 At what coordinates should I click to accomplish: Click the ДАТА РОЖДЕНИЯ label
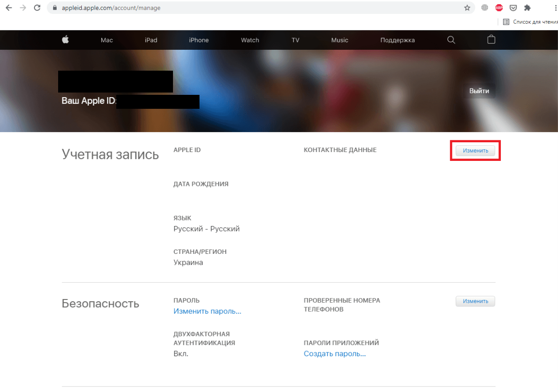pyautogui.click(x=201, y=184)
